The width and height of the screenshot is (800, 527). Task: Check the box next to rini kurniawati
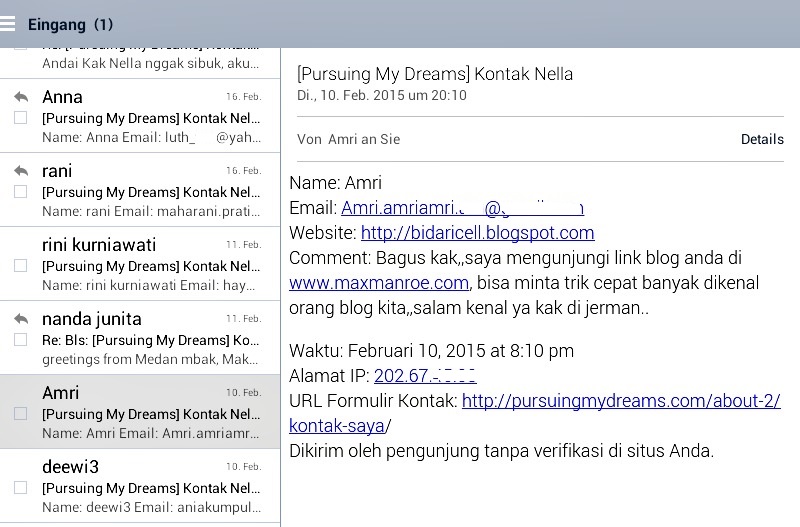click(x=20, y=266)
